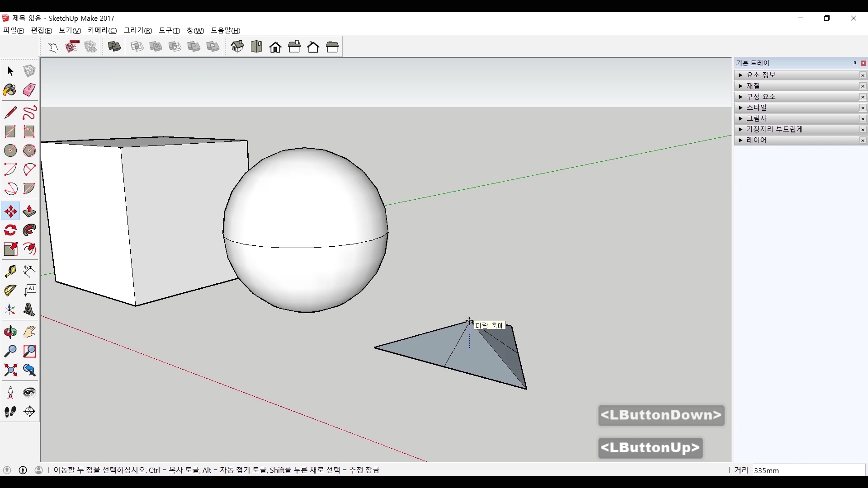Select the Paint Bucket tool
868x488 pixels.
(x=10, y=90)
